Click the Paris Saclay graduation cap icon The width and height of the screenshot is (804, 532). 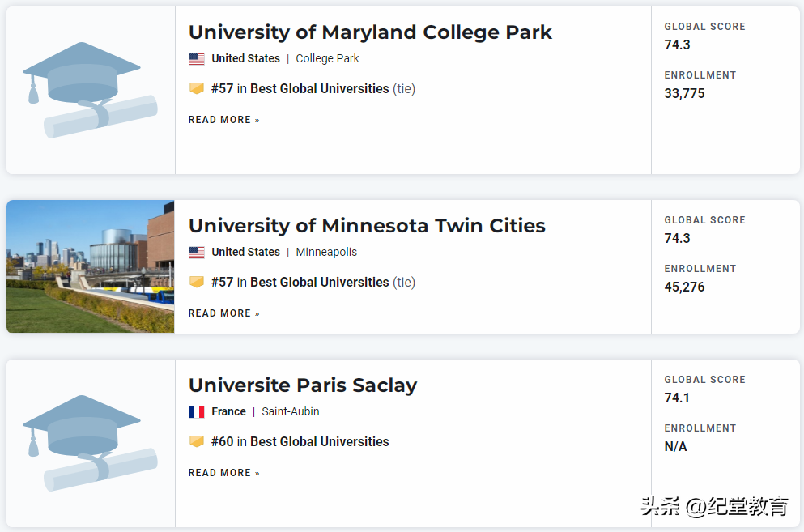click(90, 443)
